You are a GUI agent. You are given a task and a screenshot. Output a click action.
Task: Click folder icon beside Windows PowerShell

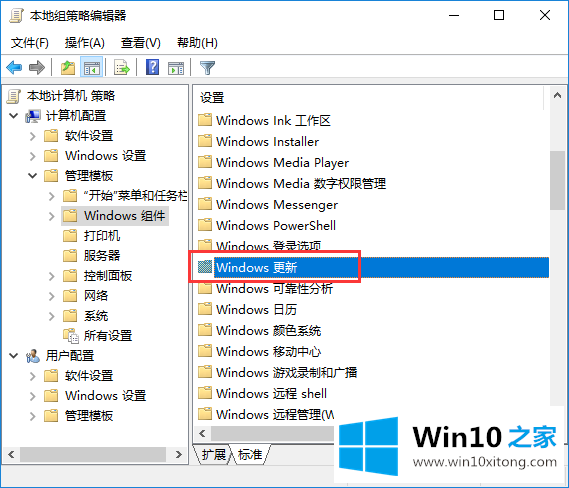[205, 225]
